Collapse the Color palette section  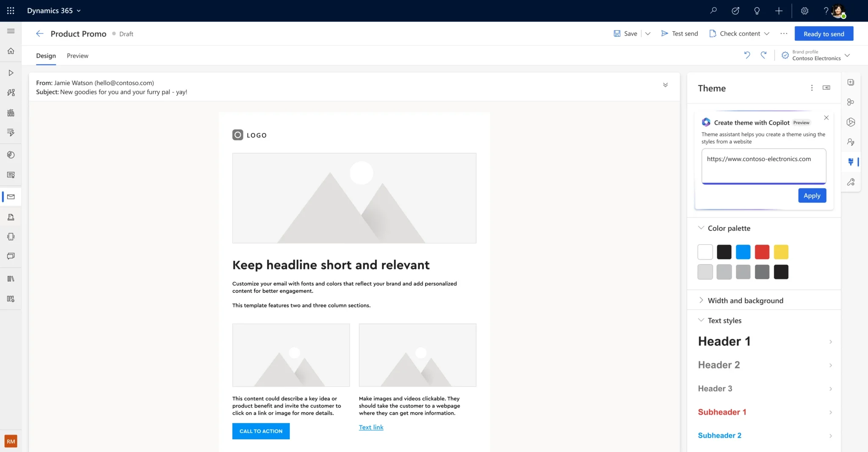tap(701, 228)
